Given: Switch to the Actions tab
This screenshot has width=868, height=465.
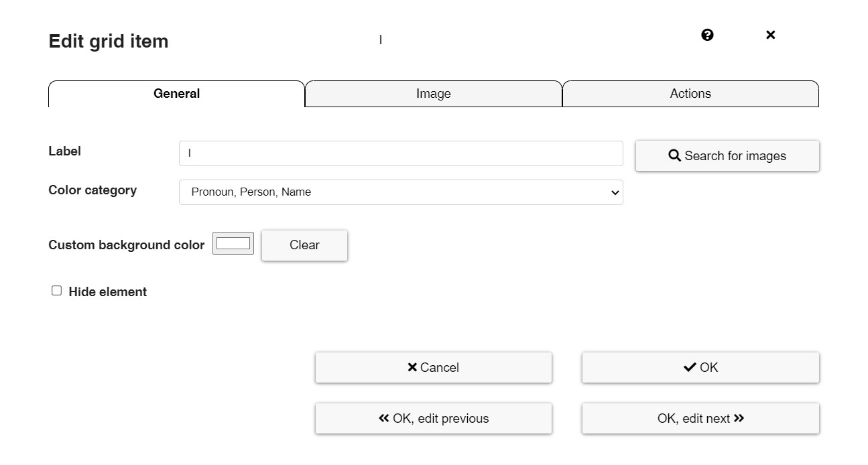Looking at the screenshot, I should click(690, 94).
